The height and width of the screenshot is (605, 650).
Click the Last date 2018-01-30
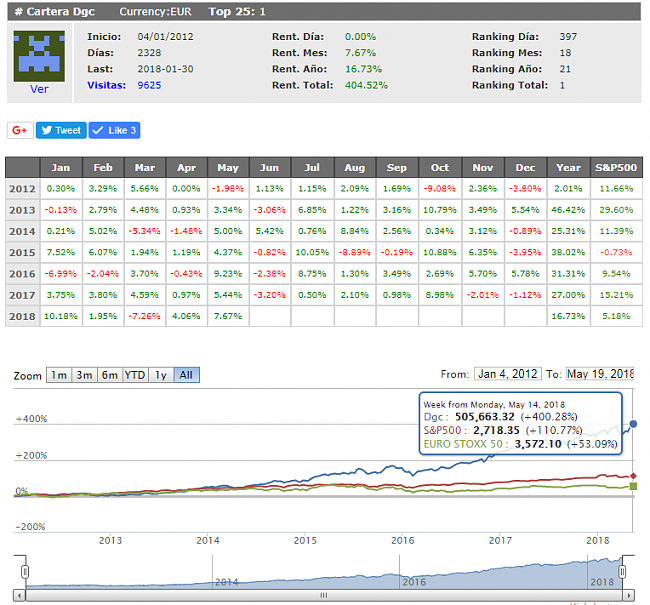tap(165, 69)
